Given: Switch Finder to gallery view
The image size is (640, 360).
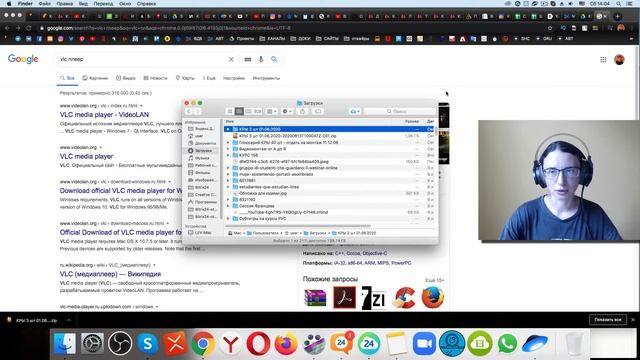Looking at the screenshot, I should point(257,111).
